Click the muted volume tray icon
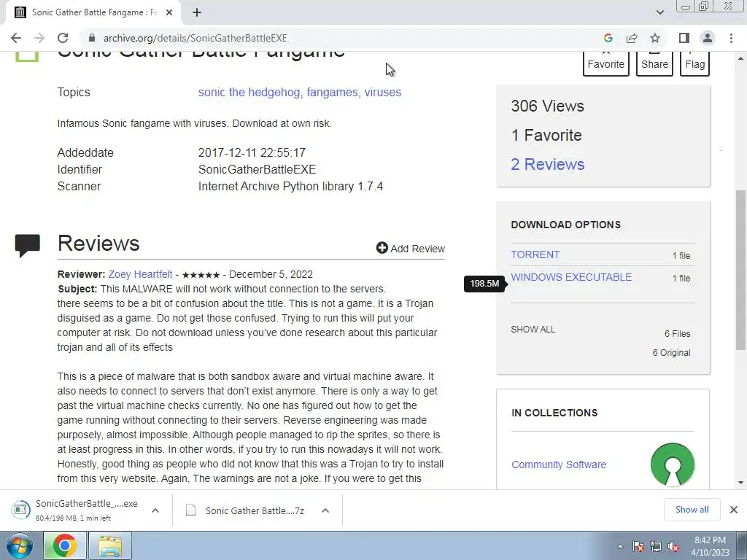This screenshot has height=560, width=747. click(673, 547)
